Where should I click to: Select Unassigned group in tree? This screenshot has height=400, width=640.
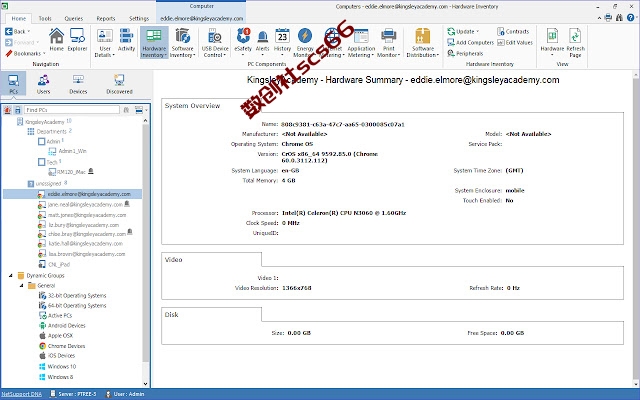point(47,184)
